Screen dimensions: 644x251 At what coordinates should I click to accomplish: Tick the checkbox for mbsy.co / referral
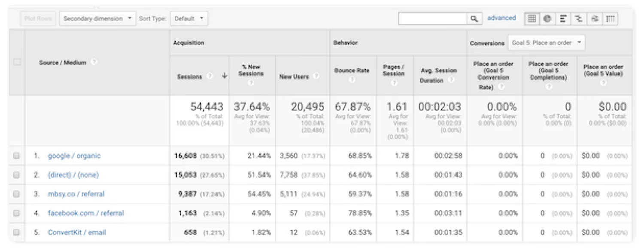pyautogui.click(x=16, y=194)
